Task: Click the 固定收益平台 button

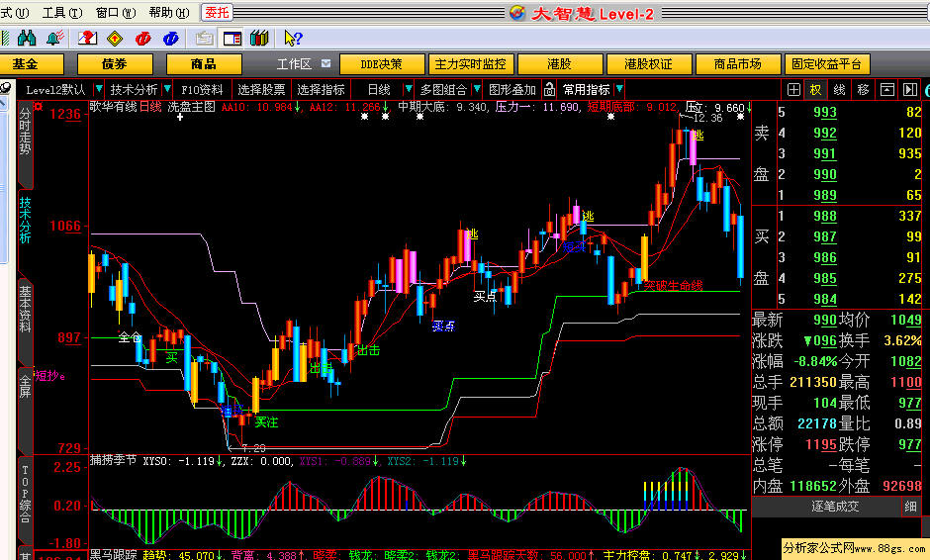Action: pyautogui.click(x=827, y=64)
